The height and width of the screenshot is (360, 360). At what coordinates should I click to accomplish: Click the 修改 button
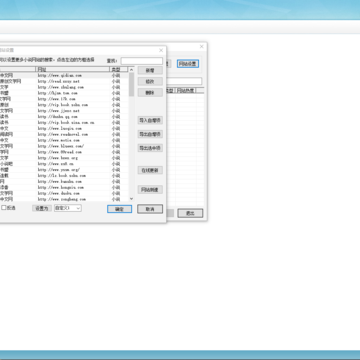150,81
